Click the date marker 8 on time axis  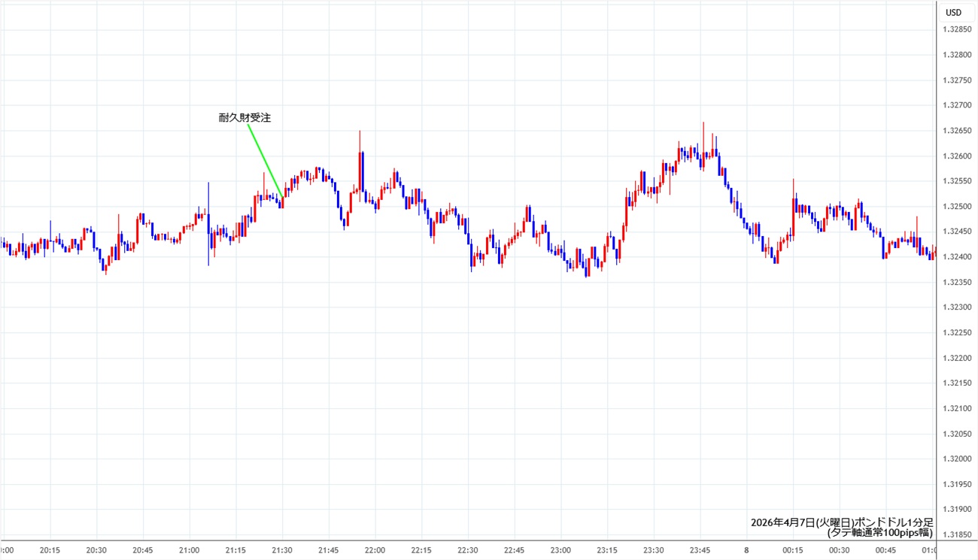click(x=746, y=550)
